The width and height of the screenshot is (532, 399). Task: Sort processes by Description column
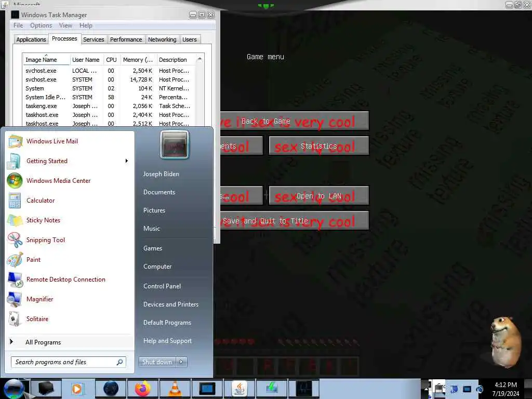[x=176, y=60]
